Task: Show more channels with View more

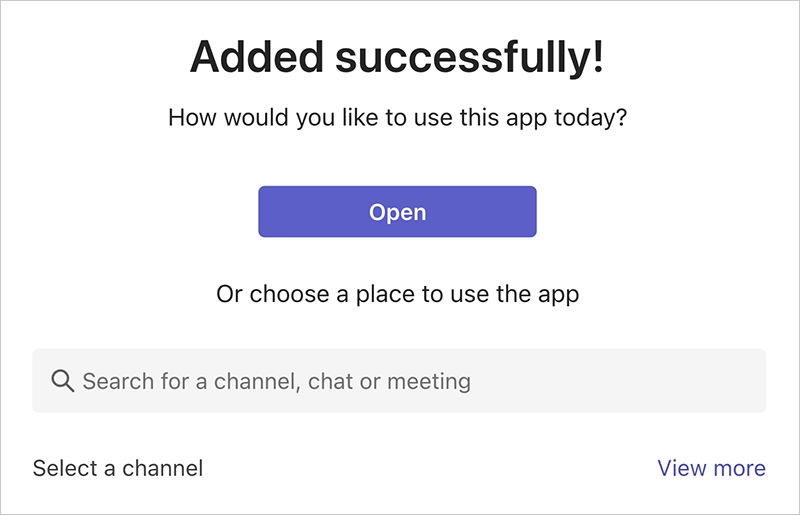Action: tap(711, 468)
